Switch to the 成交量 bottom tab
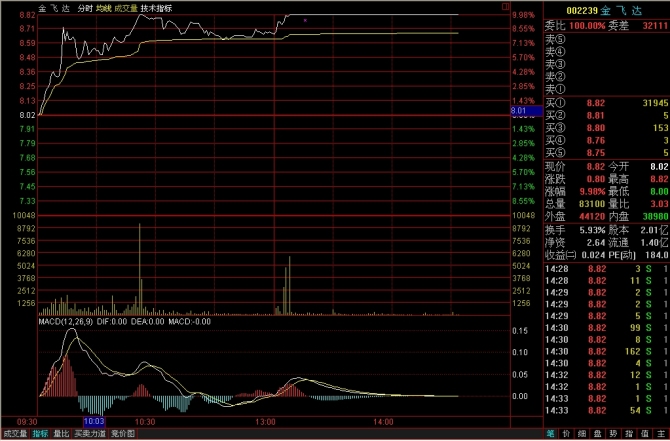670x441 pixels. [15, 434]
